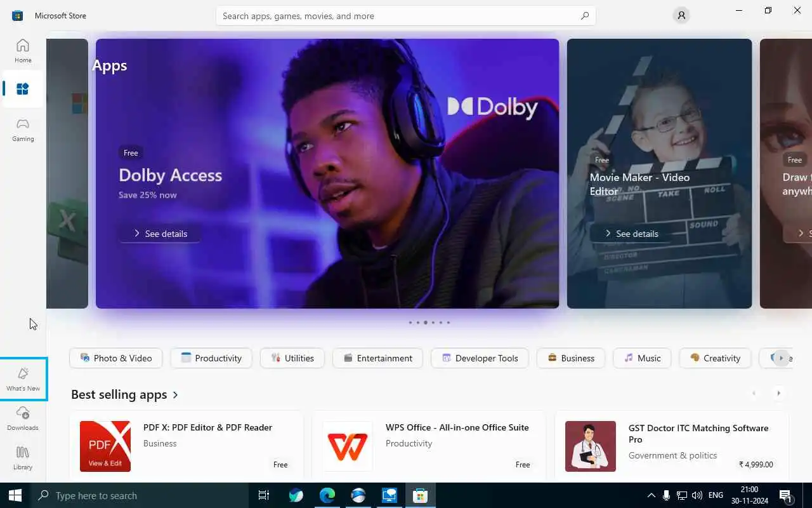Viewport: 812px width, 508px height.
Task: Open the Downloads page
Action: click(23, 418)
